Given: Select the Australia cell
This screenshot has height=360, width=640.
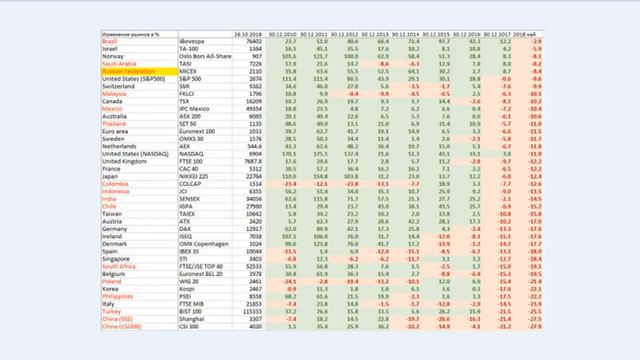Looking at the screenshot, I should [140, 116].
